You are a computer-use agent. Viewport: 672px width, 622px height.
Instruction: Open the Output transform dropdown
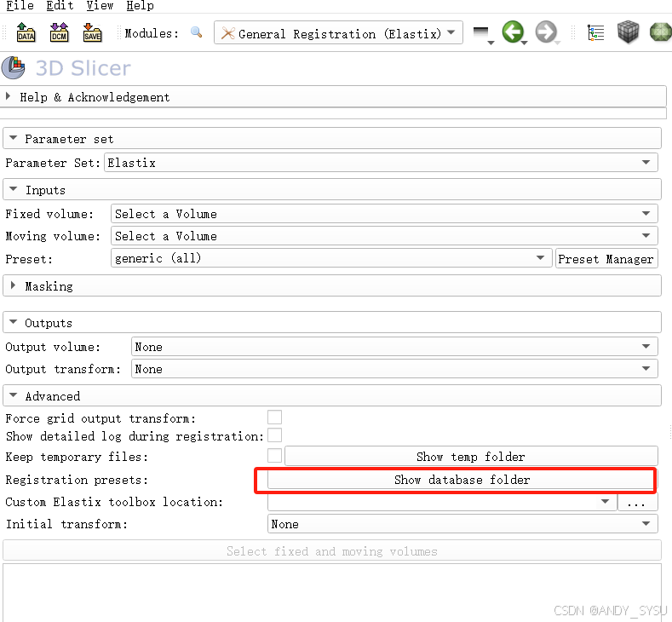coord(394,369)
